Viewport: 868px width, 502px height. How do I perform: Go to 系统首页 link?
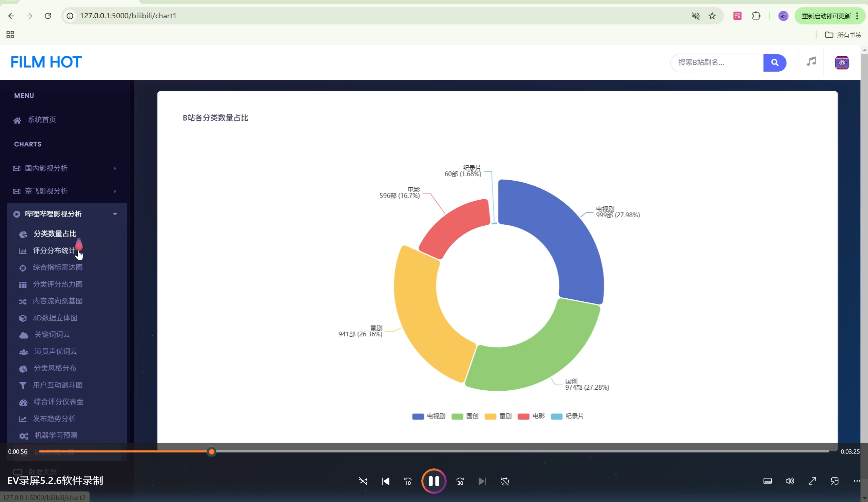point(42,119)
